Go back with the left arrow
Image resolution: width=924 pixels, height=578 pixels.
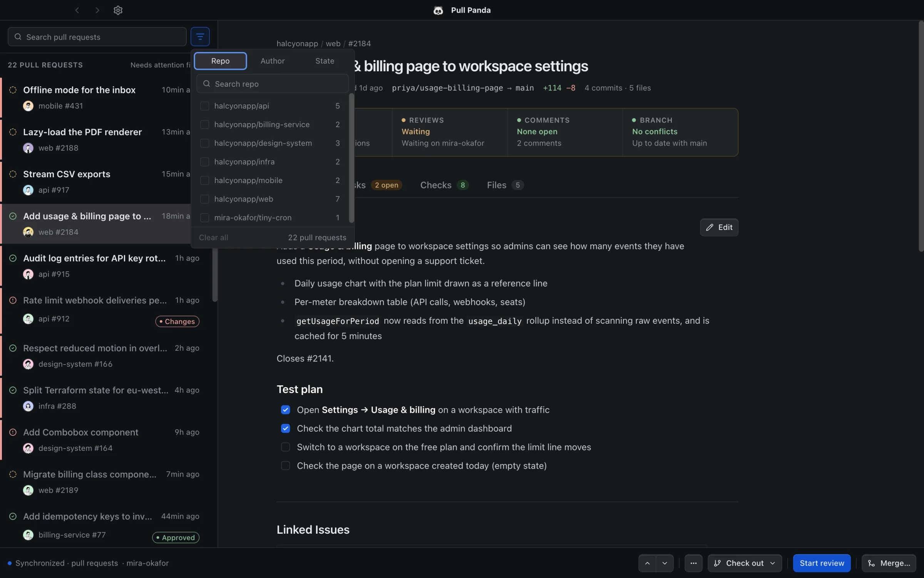[77, 10]
